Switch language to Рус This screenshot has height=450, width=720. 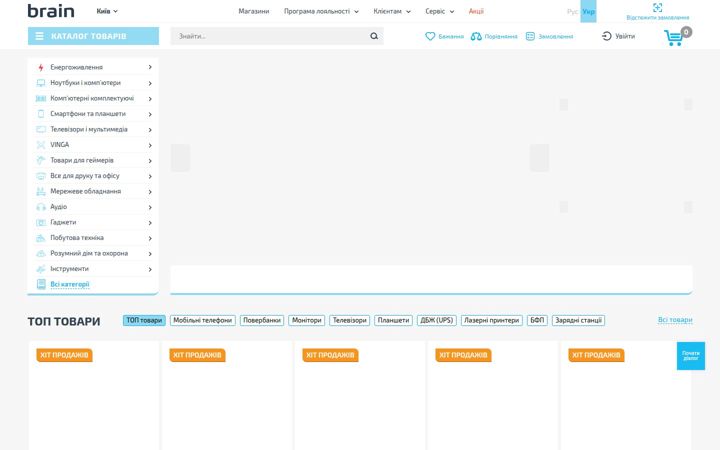573,11
